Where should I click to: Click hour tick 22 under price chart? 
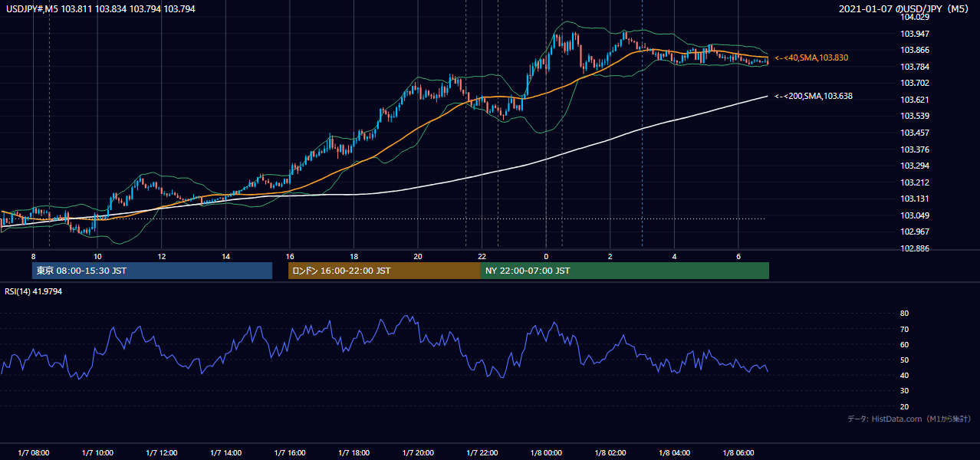click(x=482, y=256)
